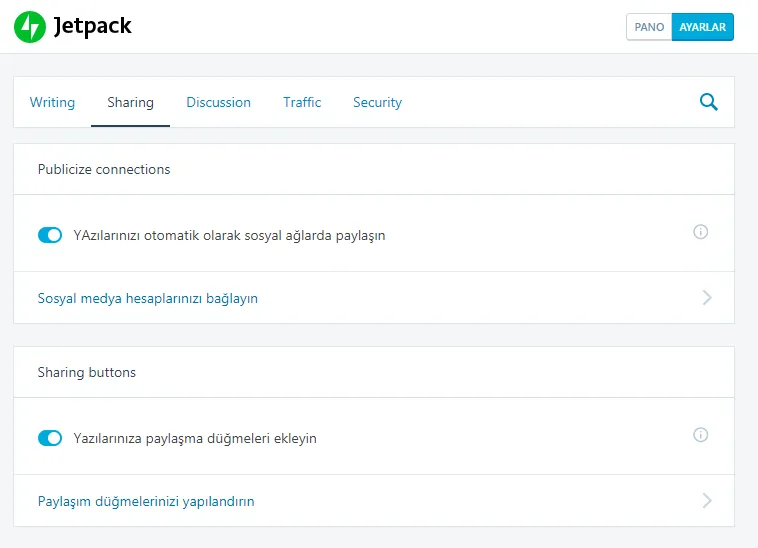The image size is (758, 548).
Task: Expand the Sosyal medya hesaplarınızı bağlayın chevron
Action: [707, 298]
